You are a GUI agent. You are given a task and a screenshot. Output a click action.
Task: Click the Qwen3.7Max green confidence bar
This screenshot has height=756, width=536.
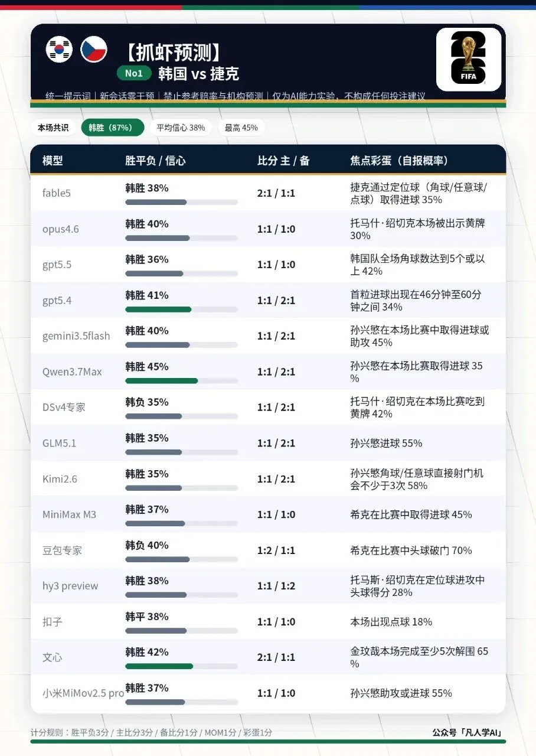[x=161, y=381]
